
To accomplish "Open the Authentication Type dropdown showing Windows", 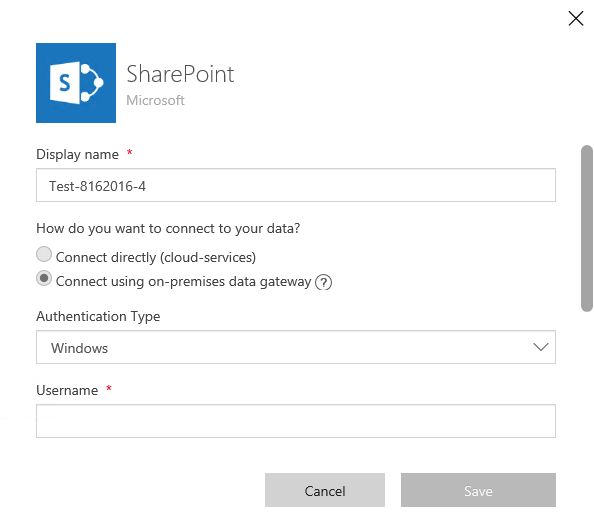I will [296, 347].
